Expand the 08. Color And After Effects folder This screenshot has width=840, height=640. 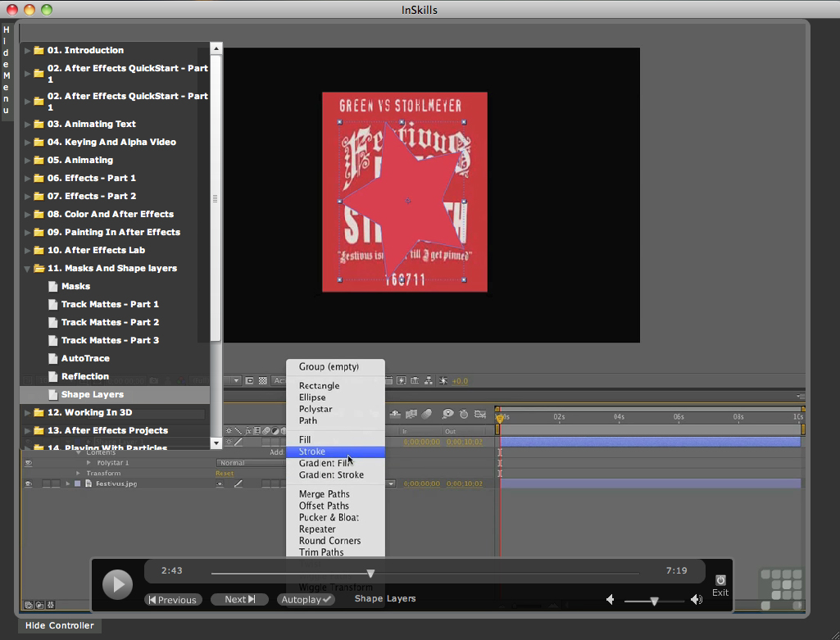coord(27,214)
